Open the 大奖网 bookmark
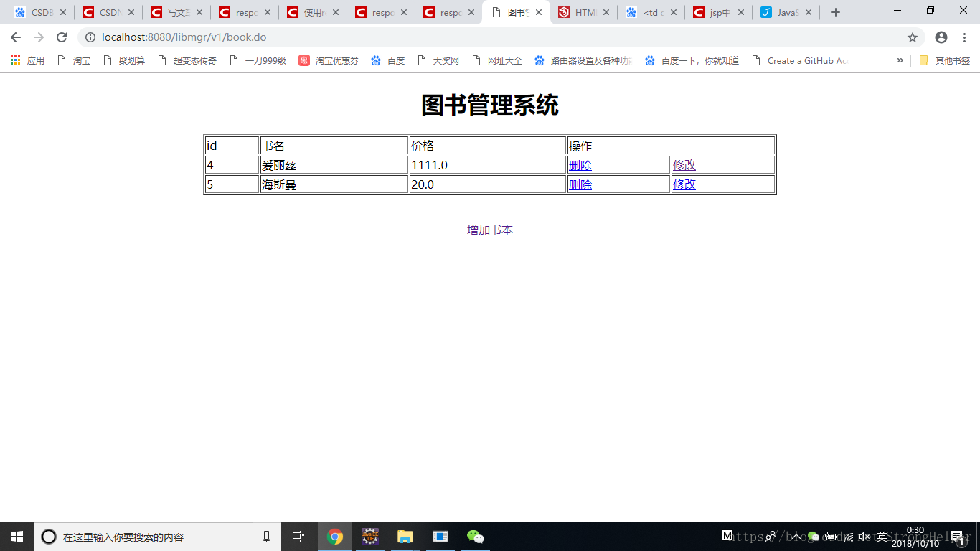 438,61
